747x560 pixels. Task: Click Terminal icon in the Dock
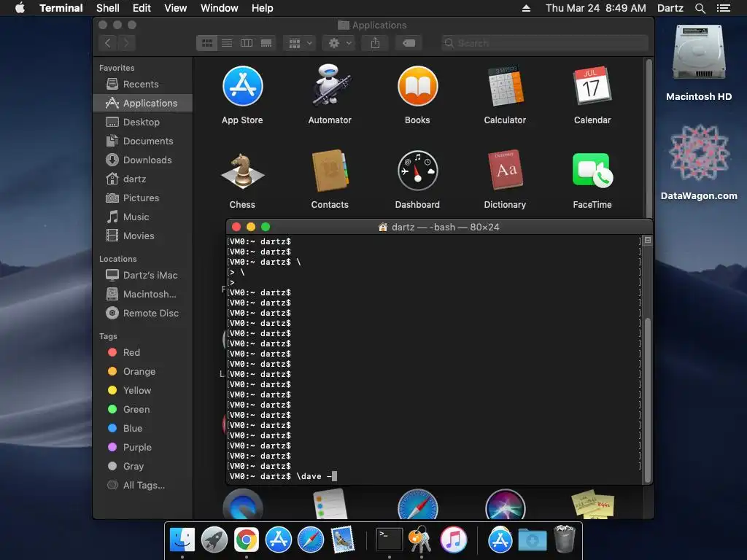click(x=390, y=540)
